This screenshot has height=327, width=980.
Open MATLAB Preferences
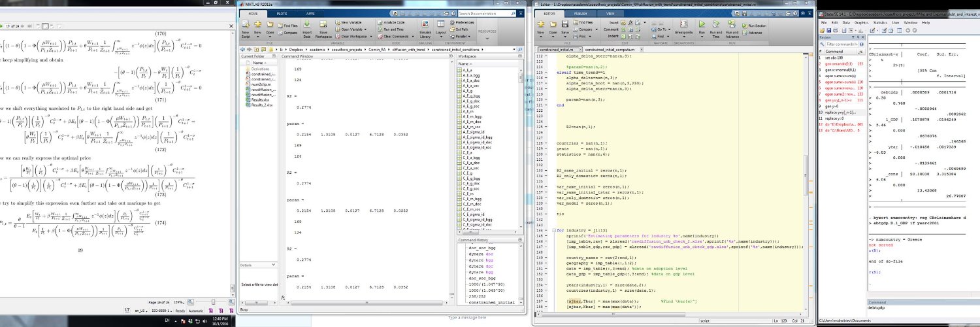coord(463,22)
